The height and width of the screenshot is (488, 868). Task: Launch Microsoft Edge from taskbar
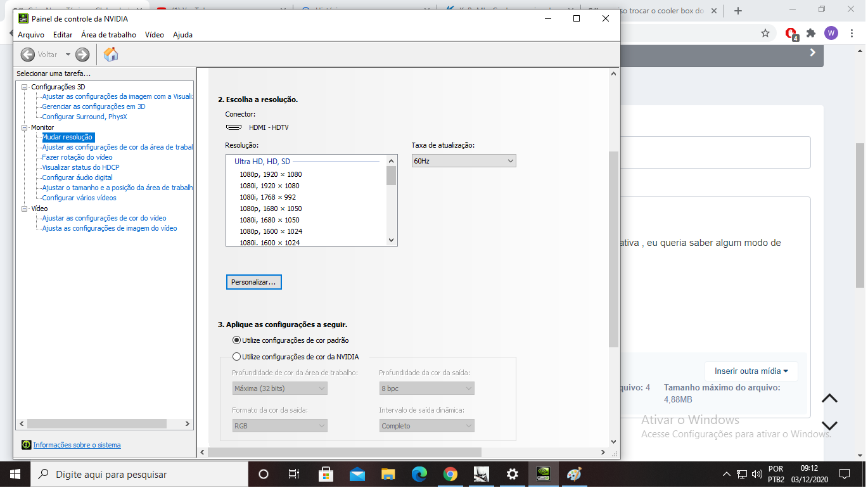(419, 474)
